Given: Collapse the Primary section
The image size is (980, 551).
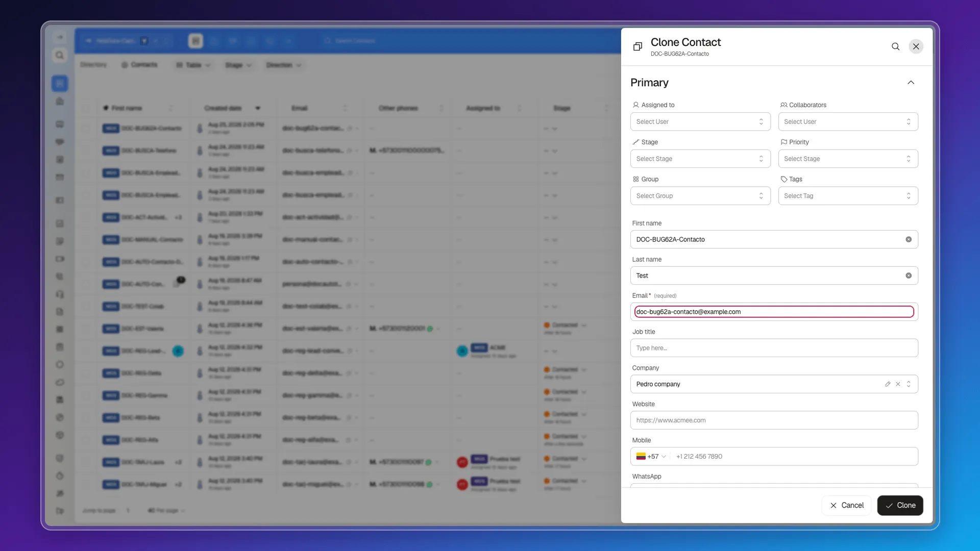Looking at the screenshot, I should tap(911, 83).
